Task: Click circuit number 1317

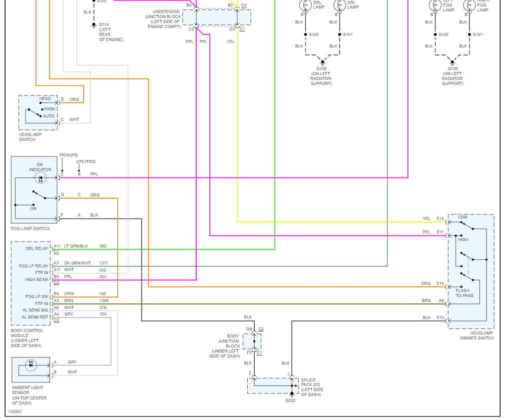Action: click(x=104, y=263)
